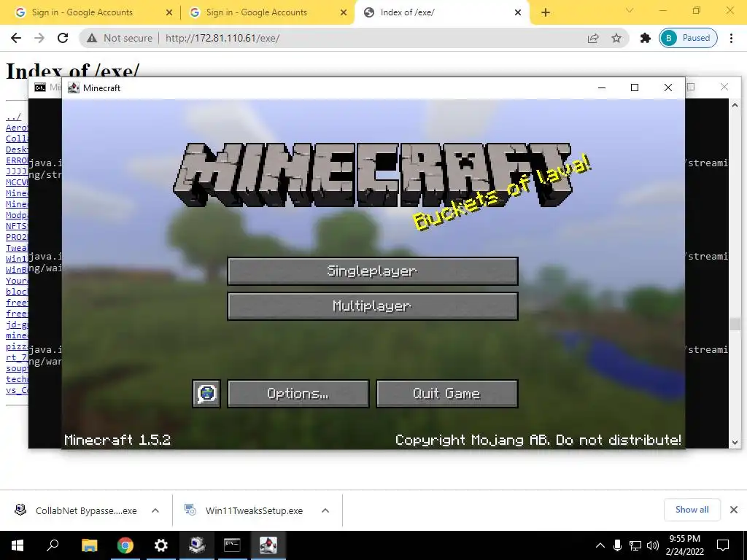Open a new Chrome tab

546,13
